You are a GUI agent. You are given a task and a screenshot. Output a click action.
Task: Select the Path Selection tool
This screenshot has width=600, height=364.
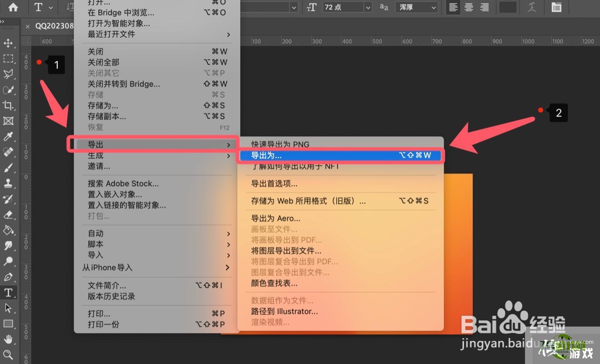tap(8, 308)
